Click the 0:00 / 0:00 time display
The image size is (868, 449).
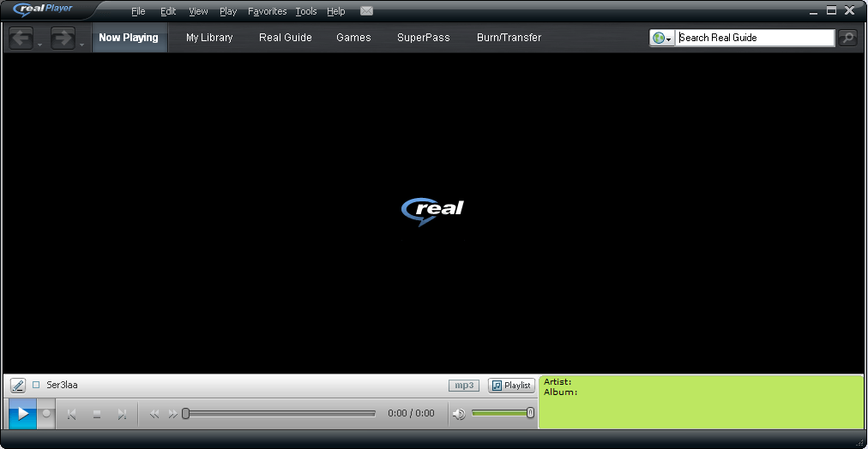(x=412, y=414)
